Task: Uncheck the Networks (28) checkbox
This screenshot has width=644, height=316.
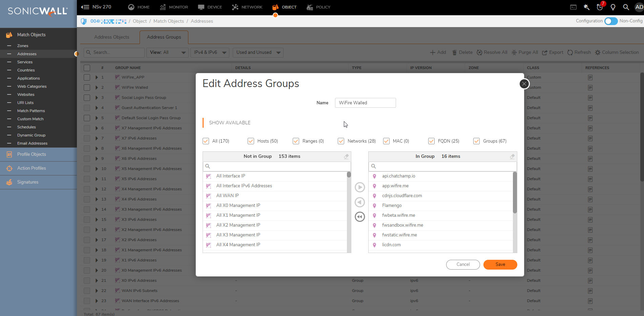Action: coord(341,141)
